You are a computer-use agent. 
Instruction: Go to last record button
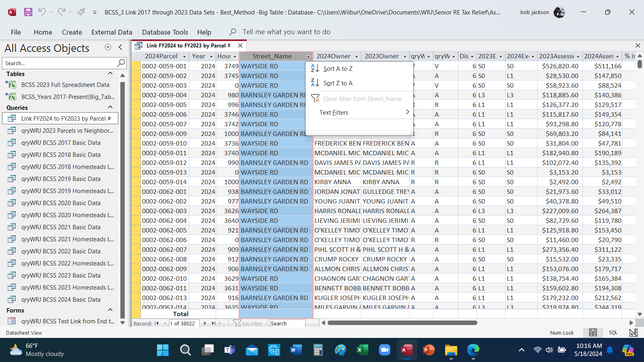point(214,323)
